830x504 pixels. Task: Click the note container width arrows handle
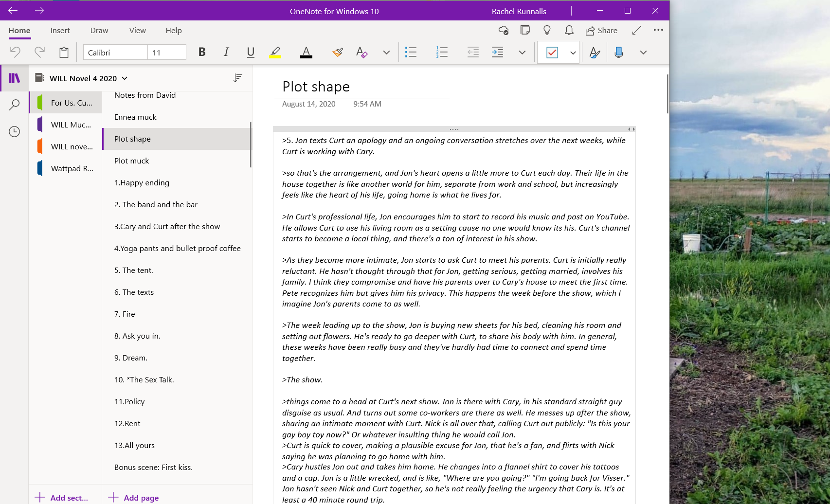[631, 129]
